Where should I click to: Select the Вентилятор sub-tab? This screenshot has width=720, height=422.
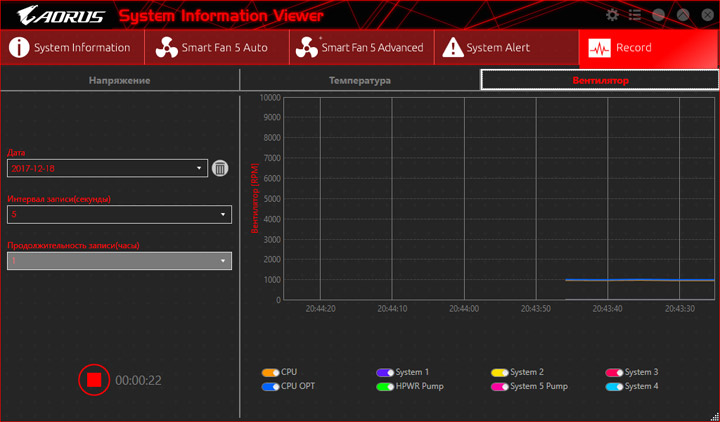click(x=600, y=80)
